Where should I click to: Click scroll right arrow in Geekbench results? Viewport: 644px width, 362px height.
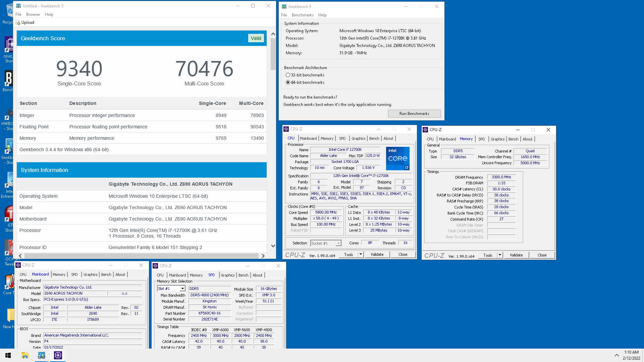coord(263,256)
